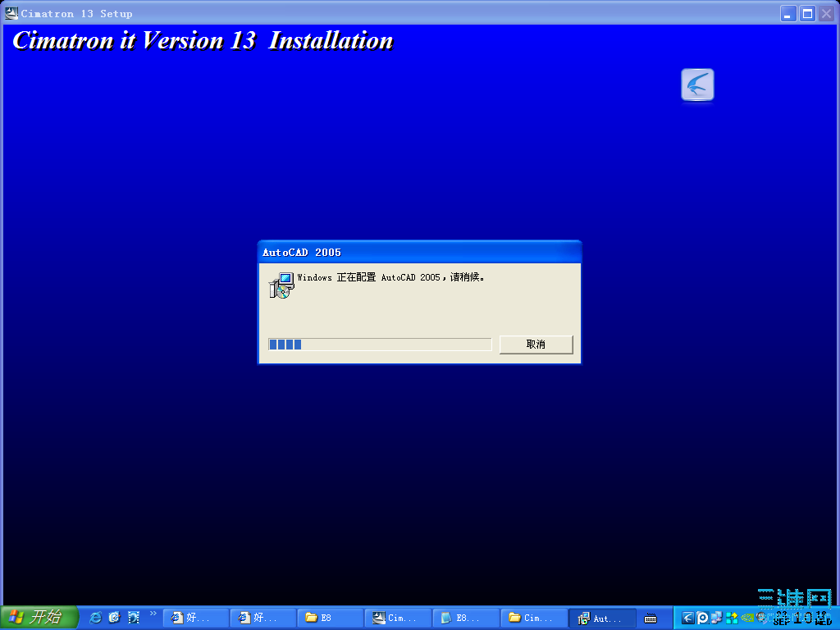Click the AutoCAD 2005 configuration progress bar

pyautogui.click(x=380, y=345)
